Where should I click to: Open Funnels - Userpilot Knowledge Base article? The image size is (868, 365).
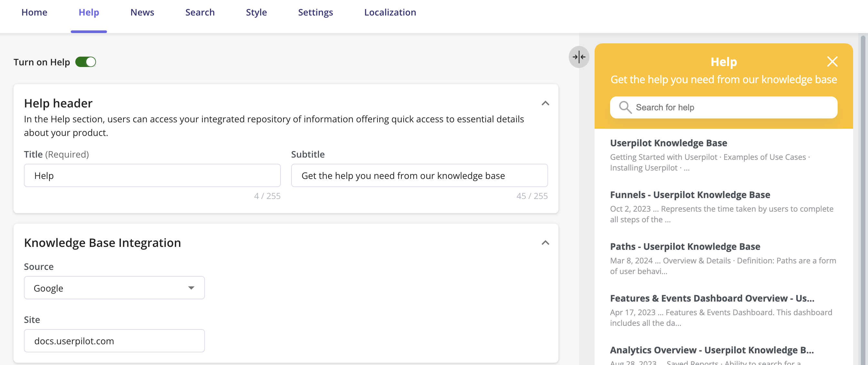pyautogui.click(x=690, y=195)
